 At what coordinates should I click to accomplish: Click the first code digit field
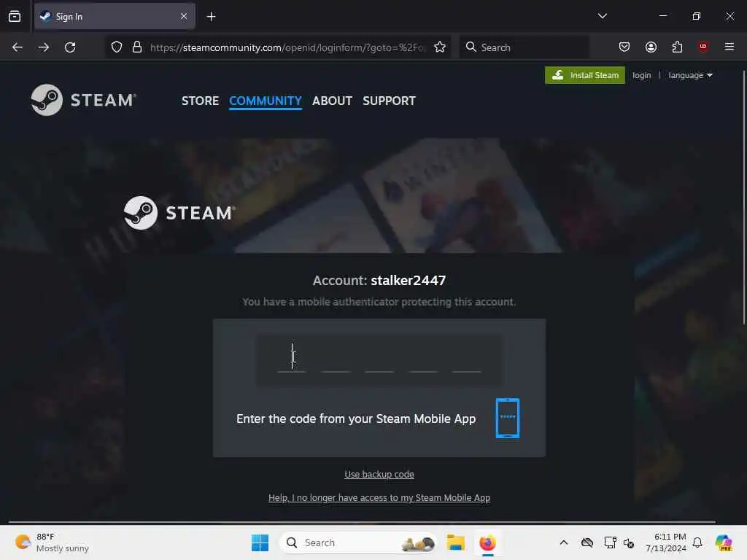292,358
